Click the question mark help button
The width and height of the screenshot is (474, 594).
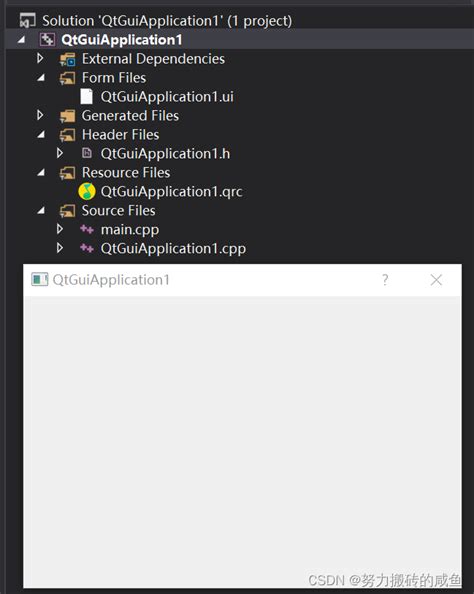tap(385, 280)
